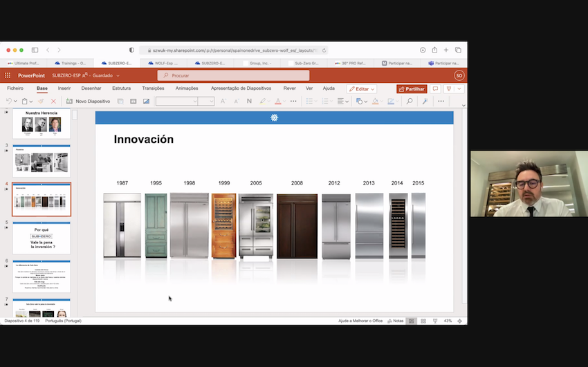588x367 pixels.
Task: Click the text highlight marker icon
Action: [262, 101]
